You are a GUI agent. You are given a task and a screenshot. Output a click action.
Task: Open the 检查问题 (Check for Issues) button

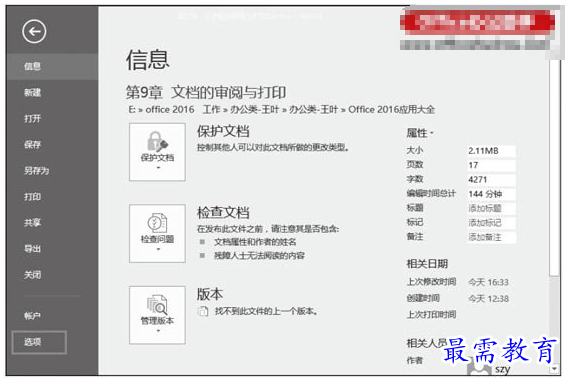[x=157, y=233]
